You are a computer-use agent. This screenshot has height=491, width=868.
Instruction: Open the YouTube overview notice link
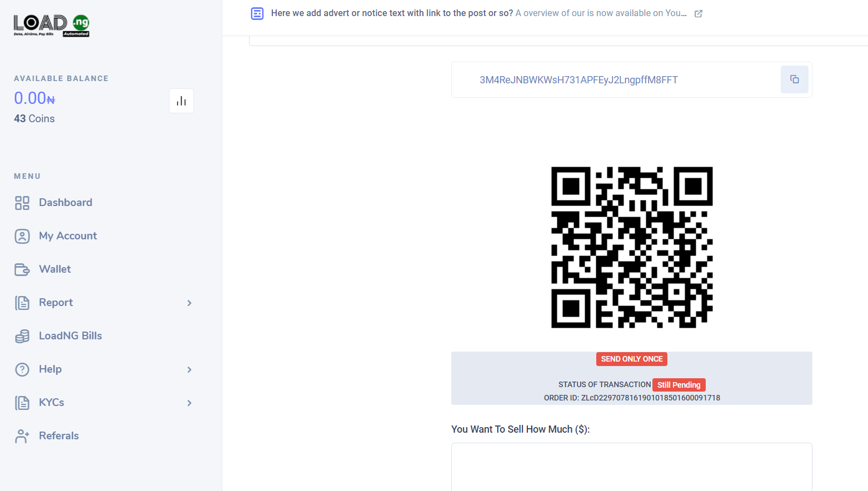click(x=601, y=13)
